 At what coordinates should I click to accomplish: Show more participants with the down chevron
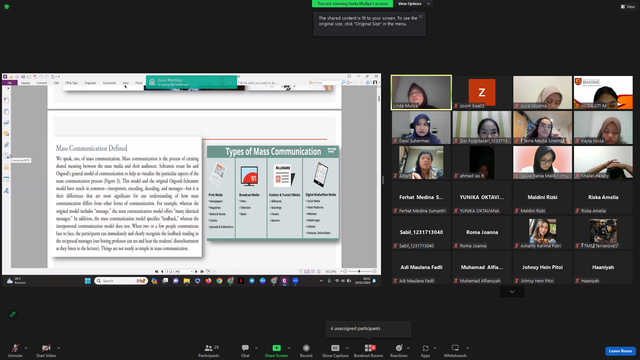[512, 291]
